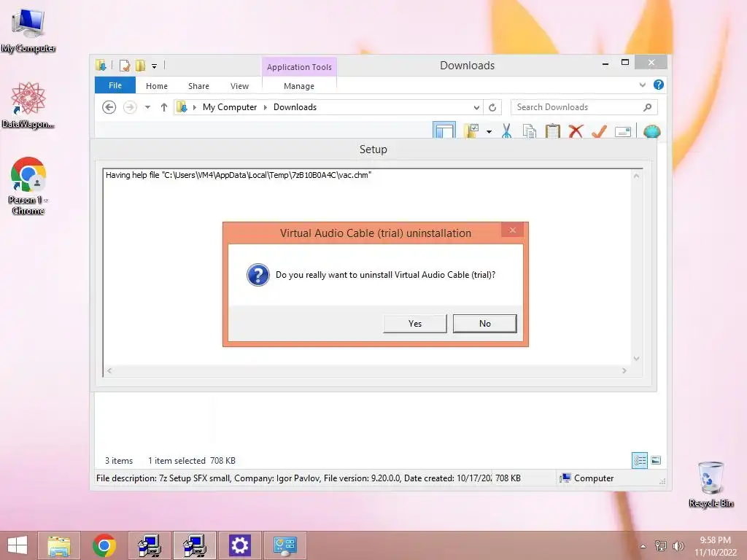The width and height of the screenshot is (747, 560).
Task: Click the Application Tools contextual tab header
Action: click(x=299, y=67)
